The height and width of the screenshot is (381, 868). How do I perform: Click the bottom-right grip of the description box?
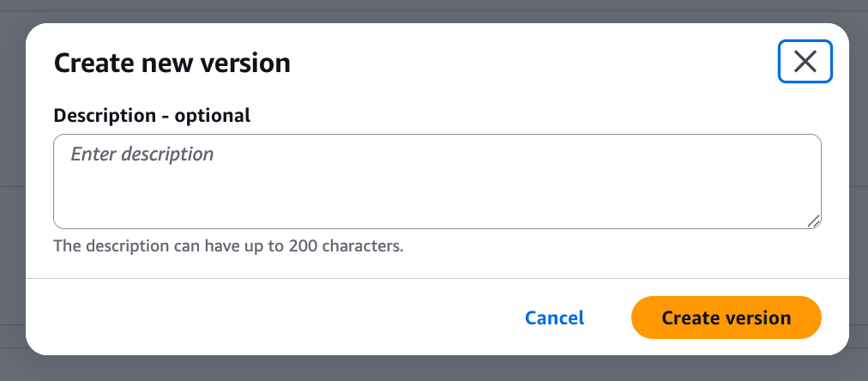[x=814, y=221]
